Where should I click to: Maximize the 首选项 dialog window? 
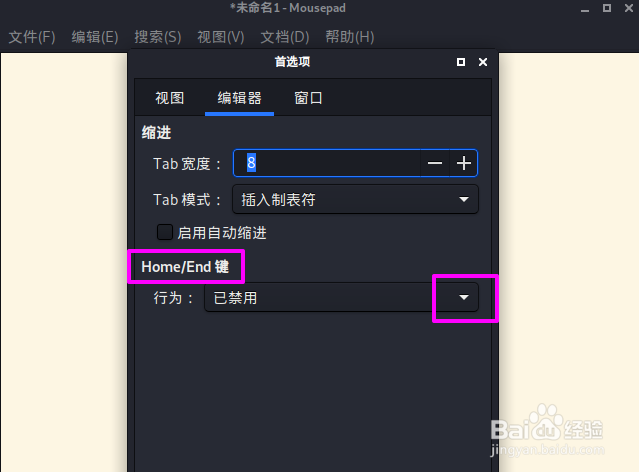461,62
